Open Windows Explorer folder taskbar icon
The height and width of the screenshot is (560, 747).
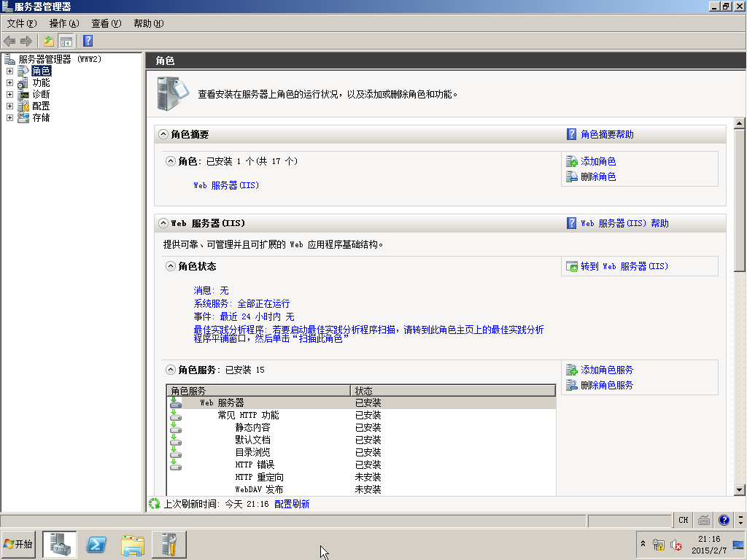[x=133, y=545]
